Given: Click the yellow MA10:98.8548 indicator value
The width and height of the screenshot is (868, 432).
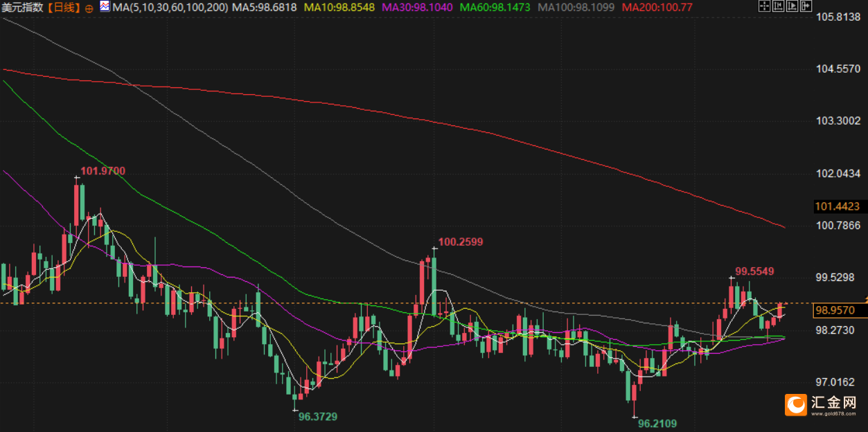Looking at the screenshot, I should tap(341, 8).
